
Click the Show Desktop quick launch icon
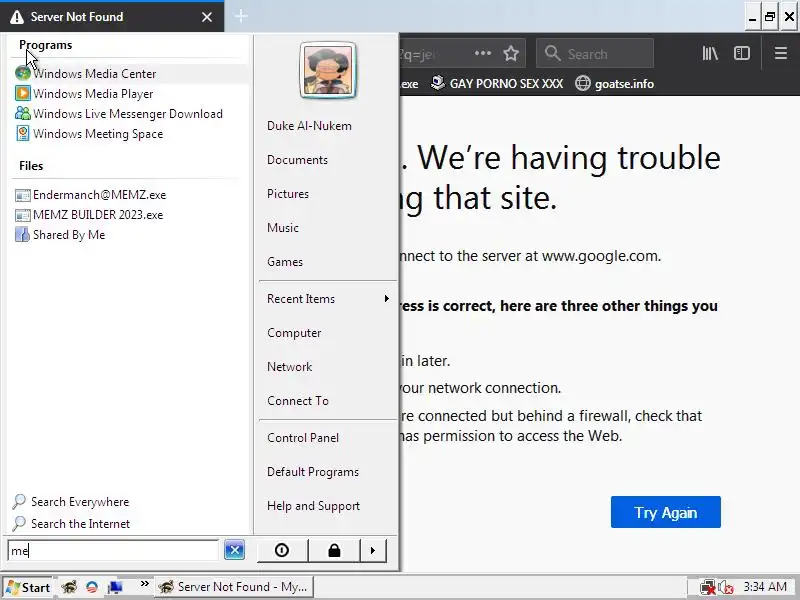coord(115,587)
